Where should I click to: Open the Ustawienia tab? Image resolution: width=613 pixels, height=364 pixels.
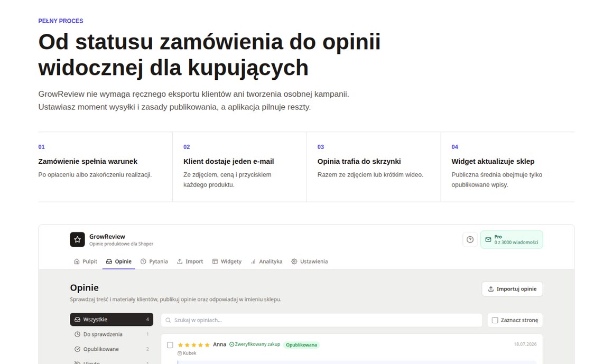coord(309,262)
